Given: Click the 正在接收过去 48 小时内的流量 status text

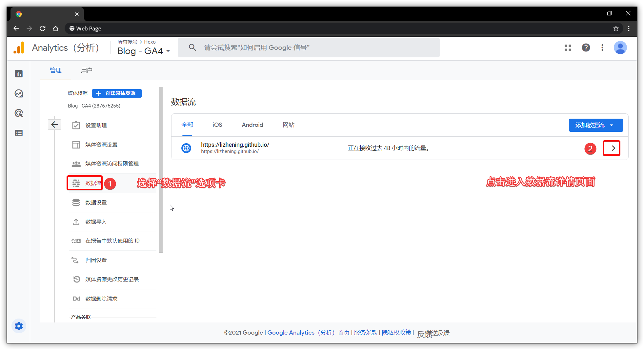Looking at the screenshot, I should pyautogui.click(x=389, y=148).
